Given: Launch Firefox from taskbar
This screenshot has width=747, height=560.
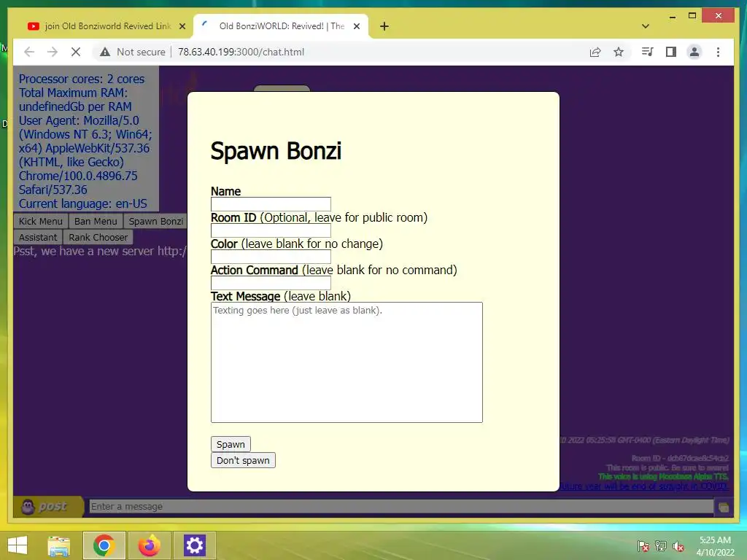Looking at the screenshot, I should tap(149, 545).
